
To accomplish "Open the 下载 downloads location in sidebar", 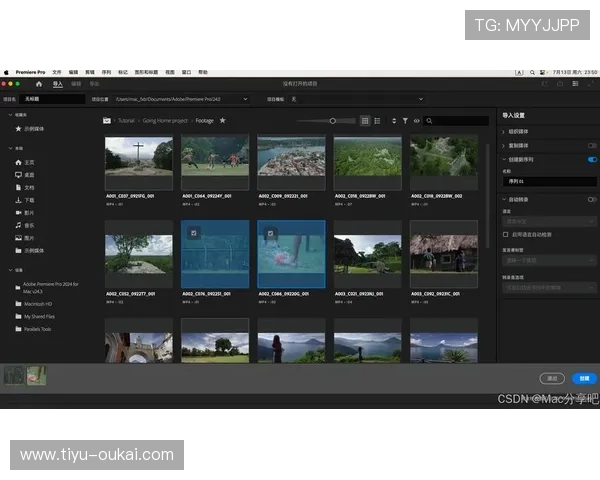I will (29, 200).
